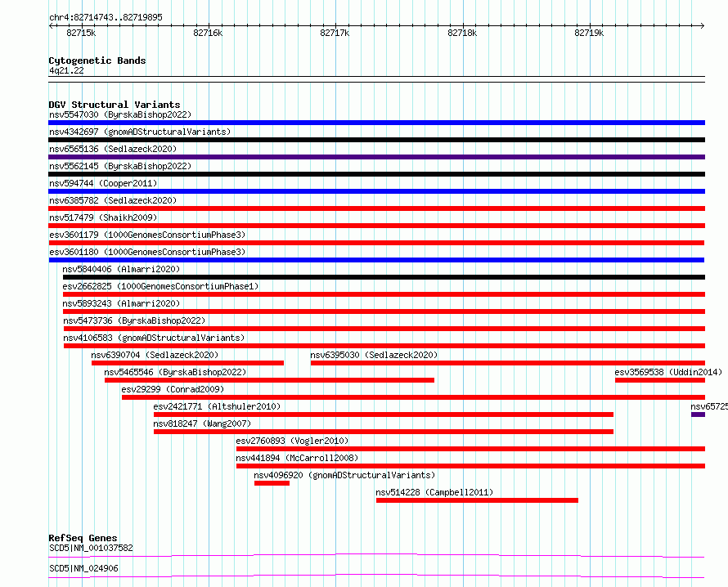
Task: Click the red bar under esv2421771
Action: (x=384, y=414)
